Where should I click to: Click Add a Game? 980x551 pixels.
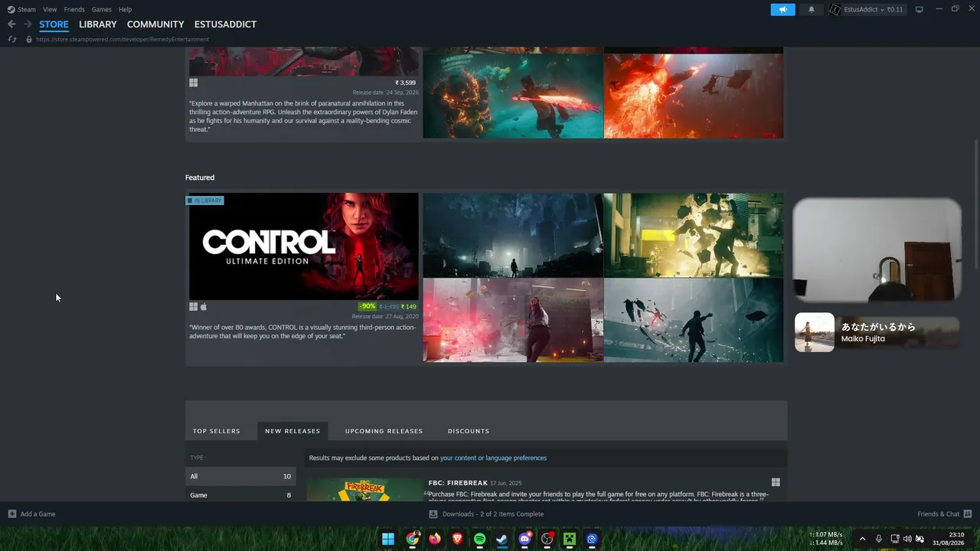(31, 514)
